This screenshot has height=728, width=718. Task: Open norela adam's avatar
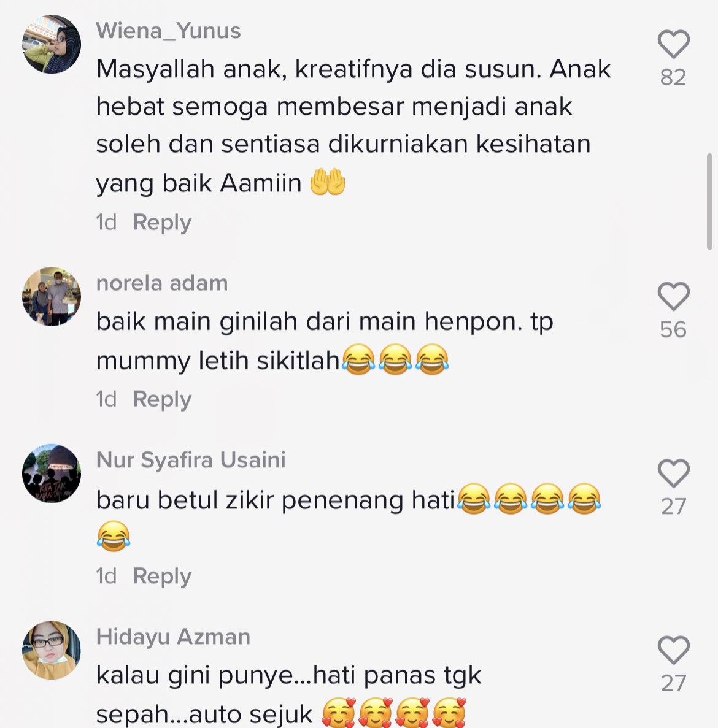52,296
